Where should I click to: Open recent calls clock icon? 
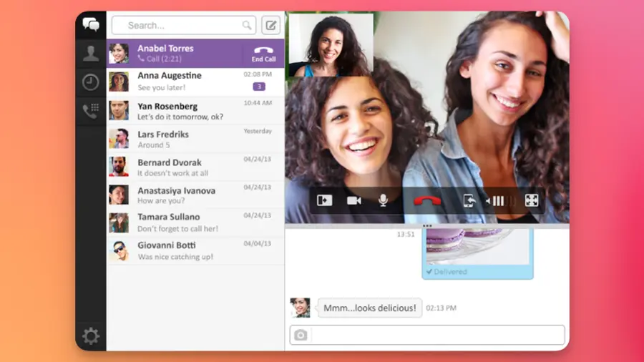click(90, 82)
